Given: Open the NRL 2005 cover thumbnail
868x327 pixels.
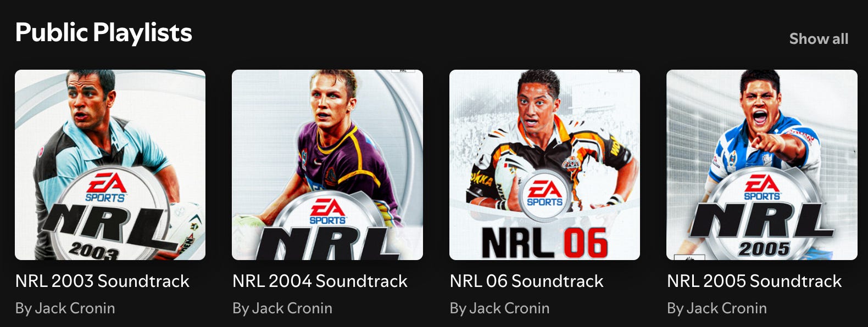Looking at the screenshot, I should [x=762, y=165].
